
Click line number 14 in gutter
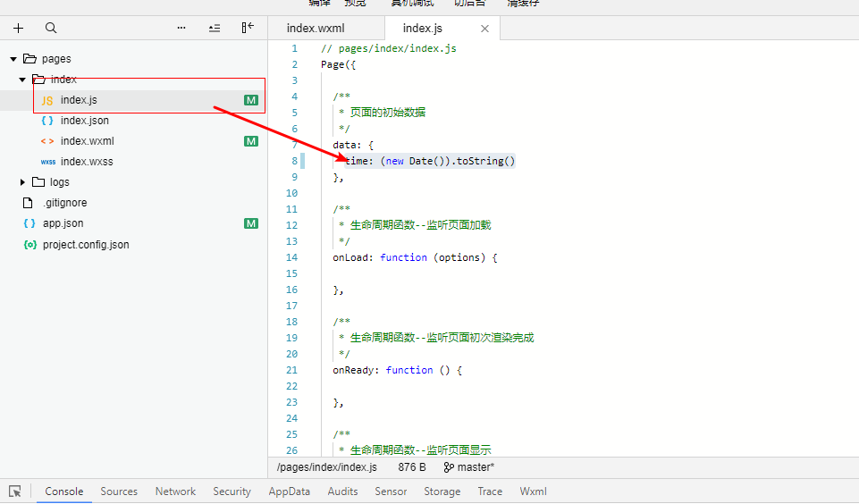[292, 257]
